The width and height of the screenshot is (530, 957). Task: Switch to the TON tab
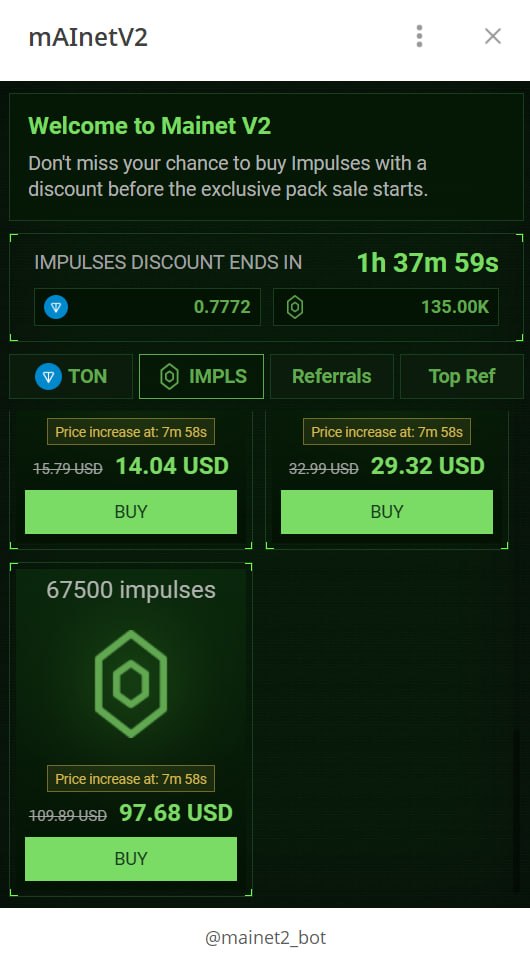click(x=71, y=377)
